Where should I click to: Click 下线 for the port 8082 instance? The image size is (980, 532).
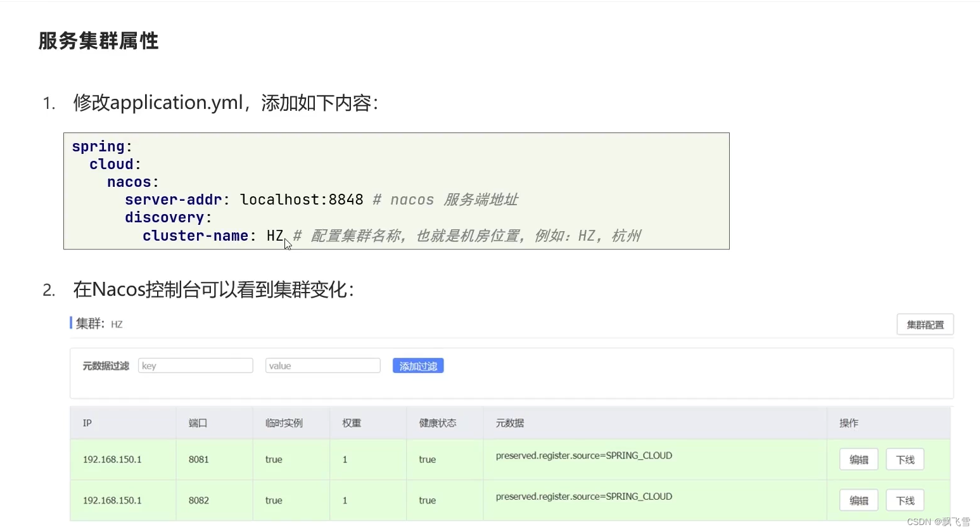905,500
